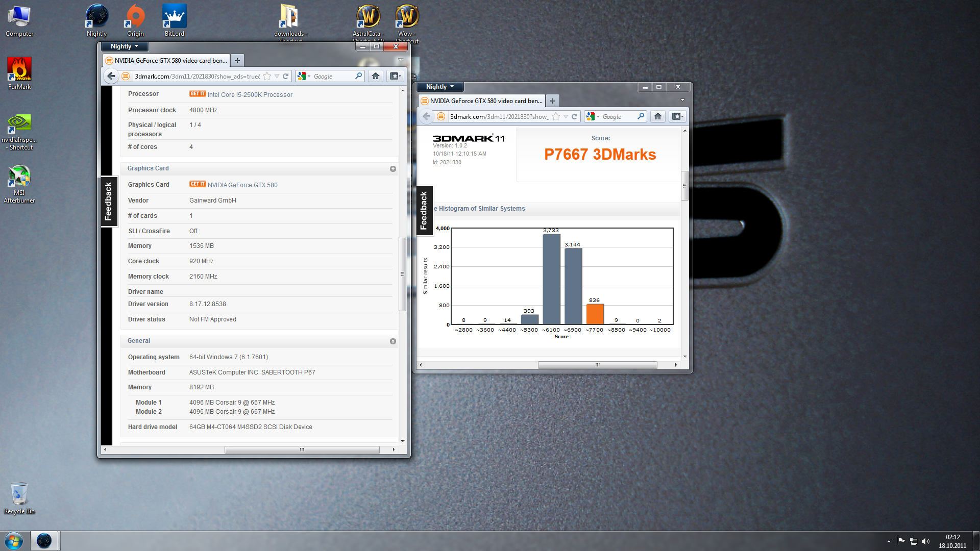This screenshot has width=980, height=551.
Task: Collapse the Graphics Card section
Action: (x=393, y=168)
